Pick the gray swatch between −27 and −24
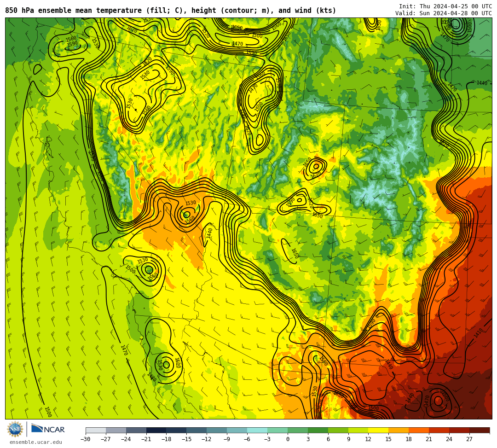Image resolution: width=497 pixels, height=448 pixels. coord(116,430)
